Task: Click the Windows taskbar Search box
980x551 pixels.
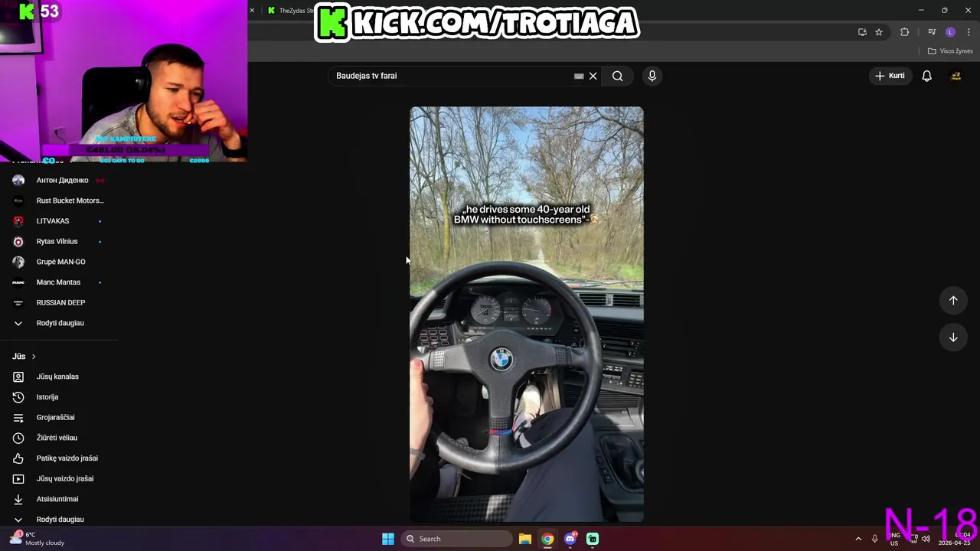Action: pyautogui.click(x=456, y=539)
